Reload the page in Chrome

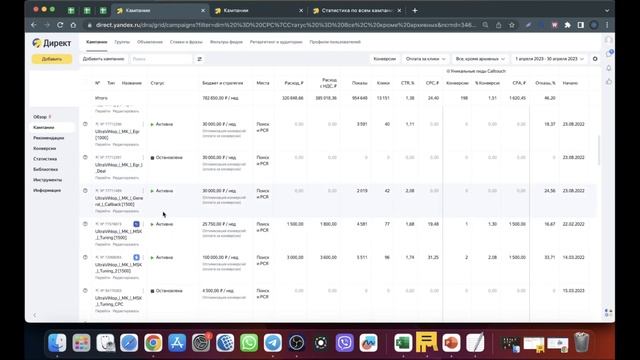click(60, 25)
